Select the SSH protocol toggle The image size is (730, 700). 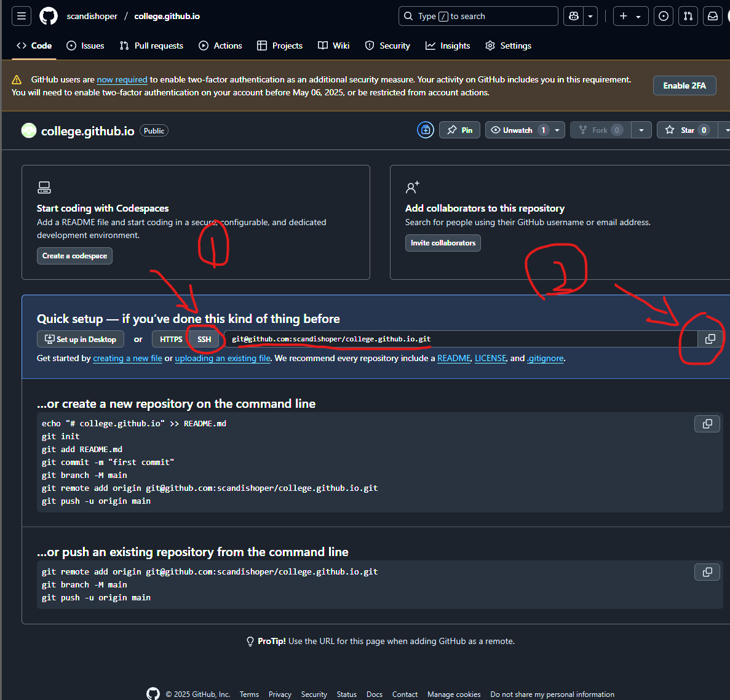pyautogui.click(x=204, y=339)
